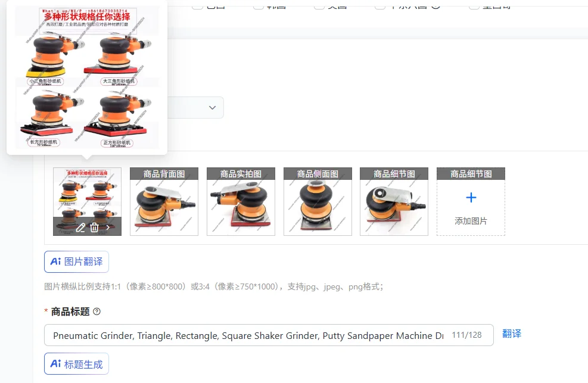Select the 商品细节图 thumbnail showing the sander photo
Image resolution: width=588 pixels, height=383 pixels.
click(394, 201)
